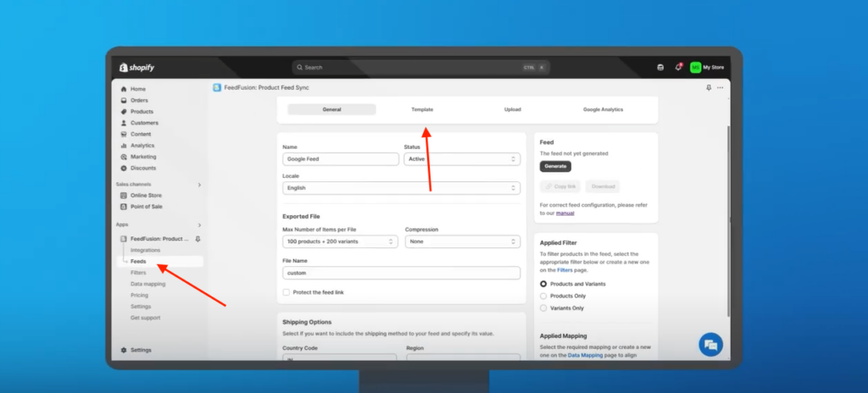Viewport: 868px width, 393px height.
Task: Expand the Sales channels chevron
Action: pyautogui.click(x=199, y=185)
